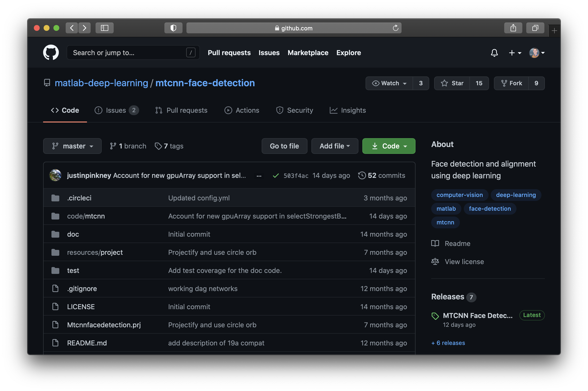This screenshot has width=588, height=391.
Task: Open the + 6 releases link
Action: pyautogui.click(x=448, y=343)
